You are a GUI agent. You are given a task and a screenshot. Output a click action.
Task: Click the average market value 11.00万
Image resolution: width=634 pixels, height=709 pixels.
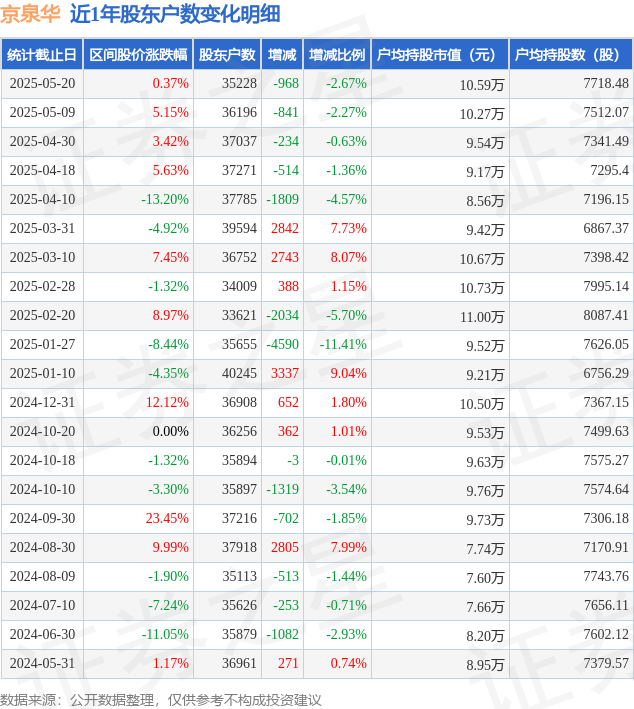(482, 317)
